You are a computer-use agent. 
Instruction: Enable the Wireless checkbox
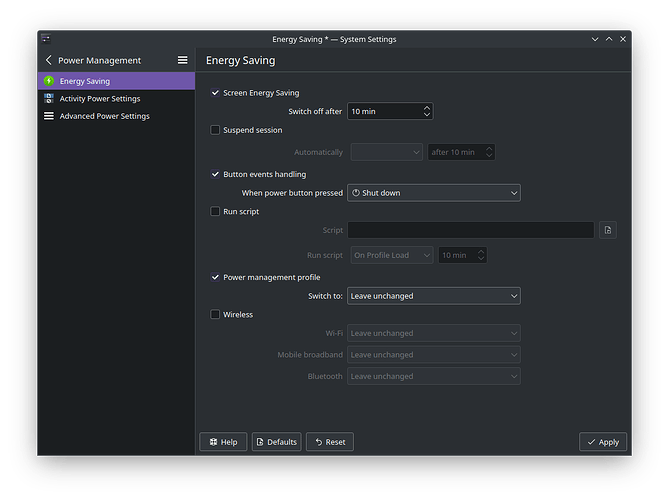point(215,315)
